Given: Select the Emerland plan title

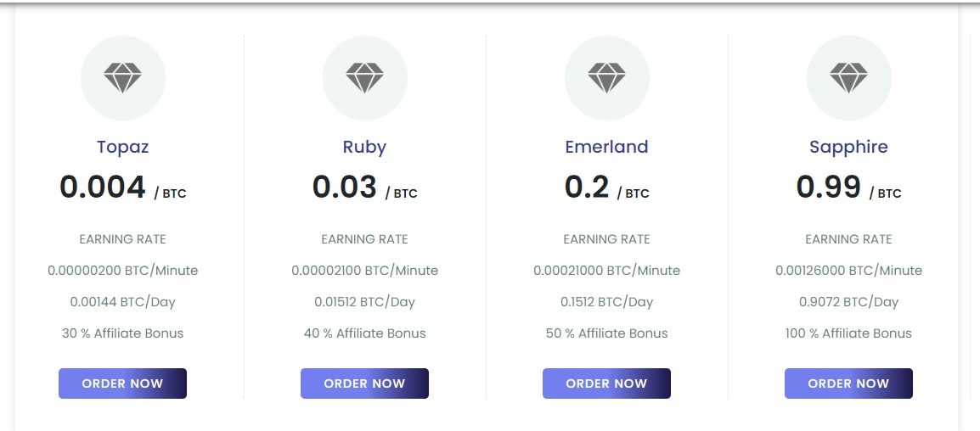Looking at the screenshot, I should pyautogui.click(x=606, y=147).
